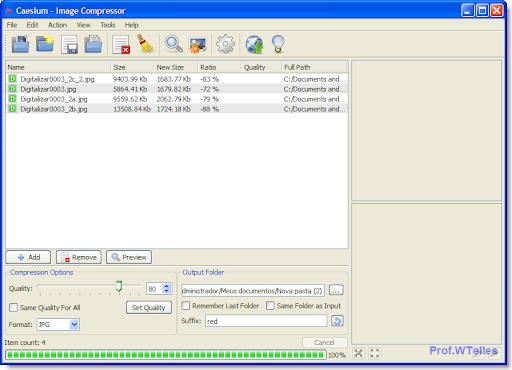Click the green compression progress bar

coord(166,355)
